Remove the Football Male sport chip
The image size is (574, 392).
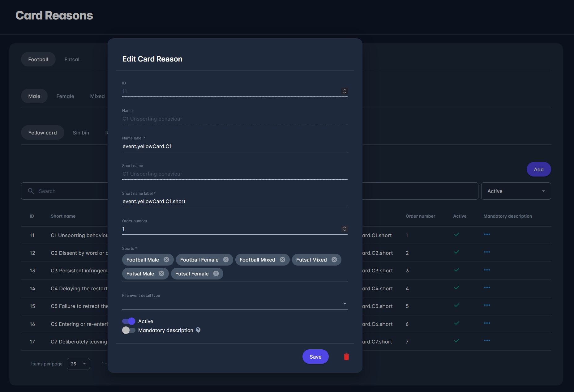[x=166, y=260]
